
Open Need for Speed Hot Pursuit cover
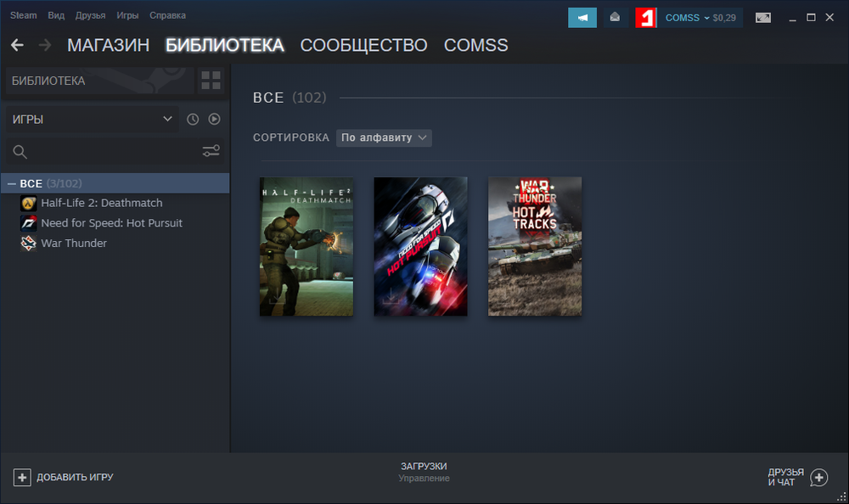click(421, 246)
